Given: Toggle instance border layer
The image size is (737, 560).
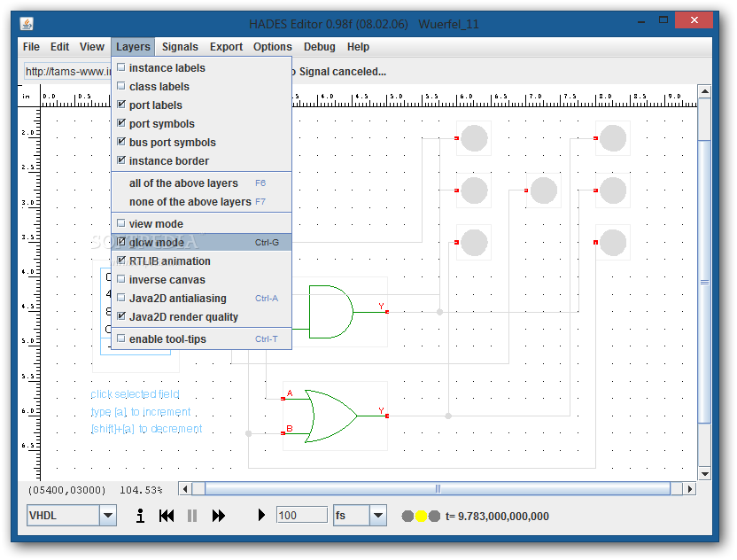Looking at the screenshot, I should (201, 160).
